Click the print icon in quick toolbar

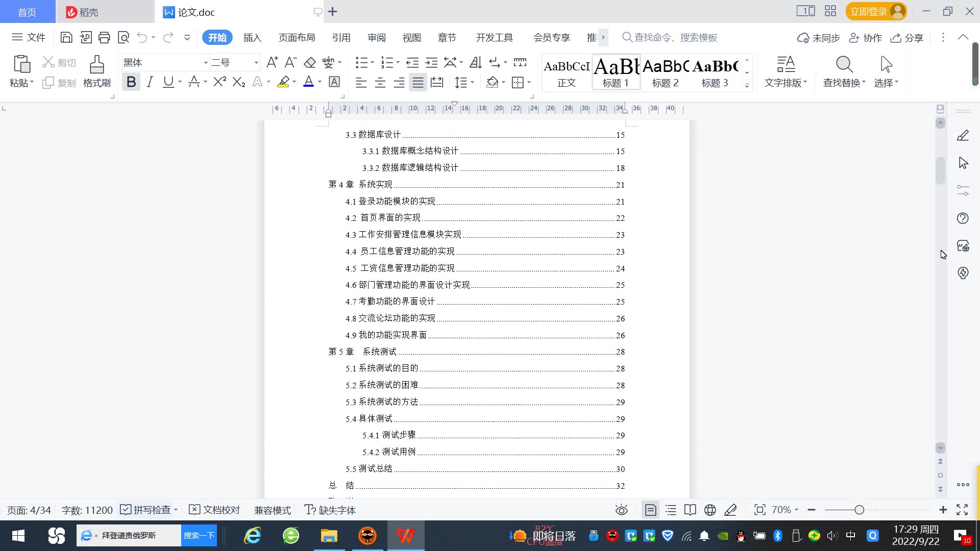click(104, 37)
